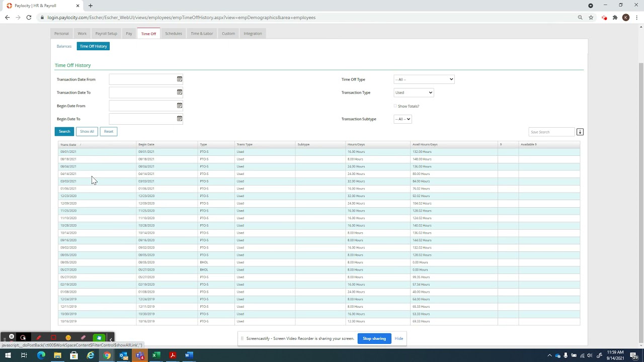
Task: Open Transaction Subtype dropdown
Action: click(403, 119)
